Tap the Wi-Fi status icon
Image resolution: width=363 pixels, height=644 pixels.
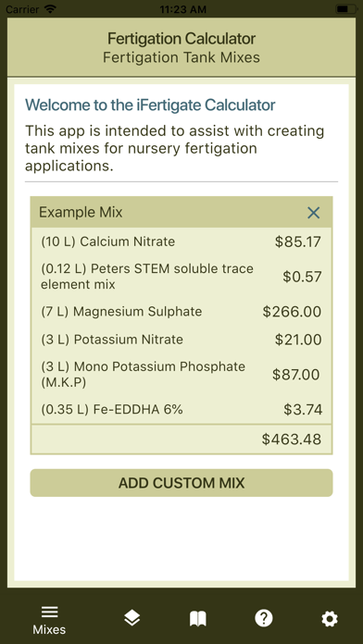pos(50,8)
